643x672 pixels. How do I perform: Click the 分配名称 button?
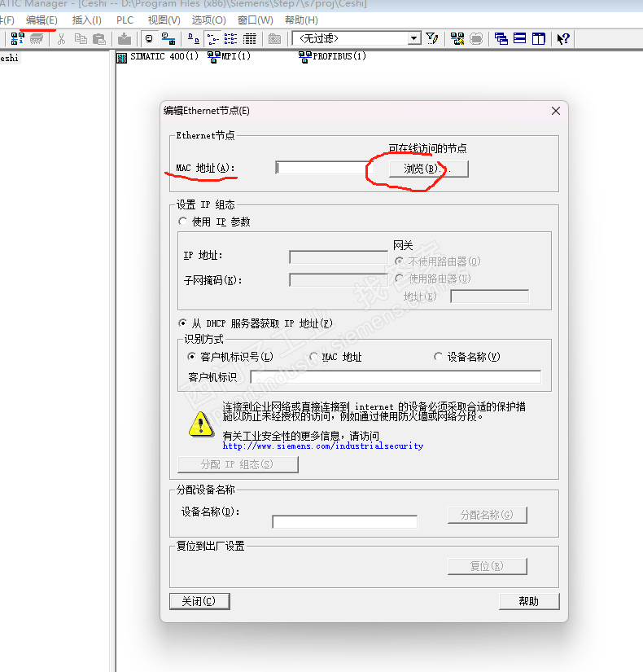tap(488, 515)
